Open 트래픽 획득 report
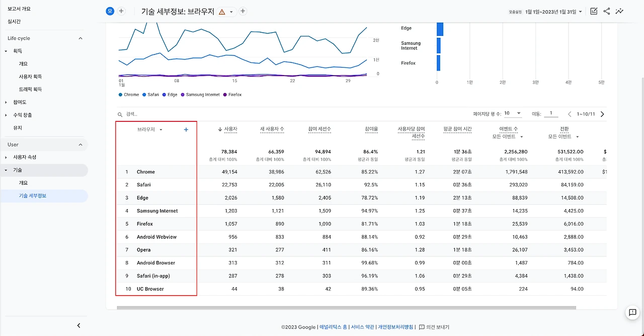Image resolution: width=644 pixels, height=336 pixels. pos(30,89)
